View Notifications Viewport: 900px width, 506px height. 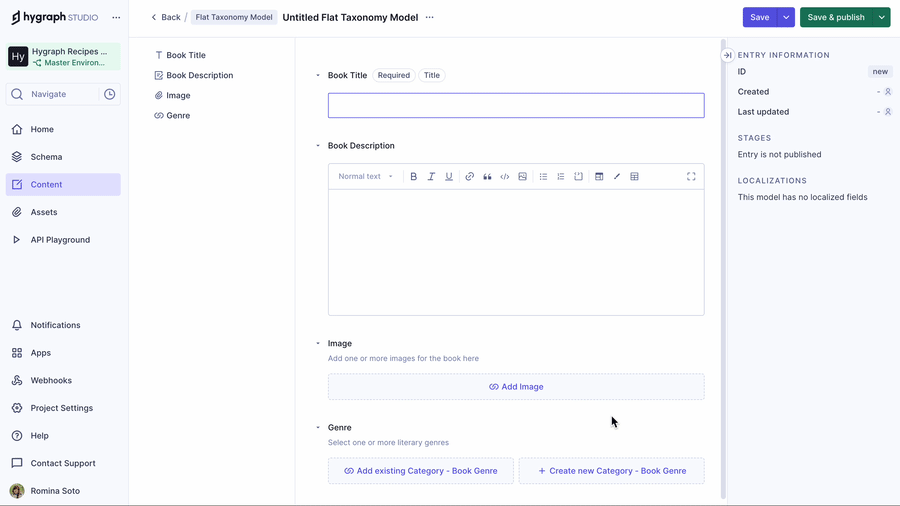(63, 325)
